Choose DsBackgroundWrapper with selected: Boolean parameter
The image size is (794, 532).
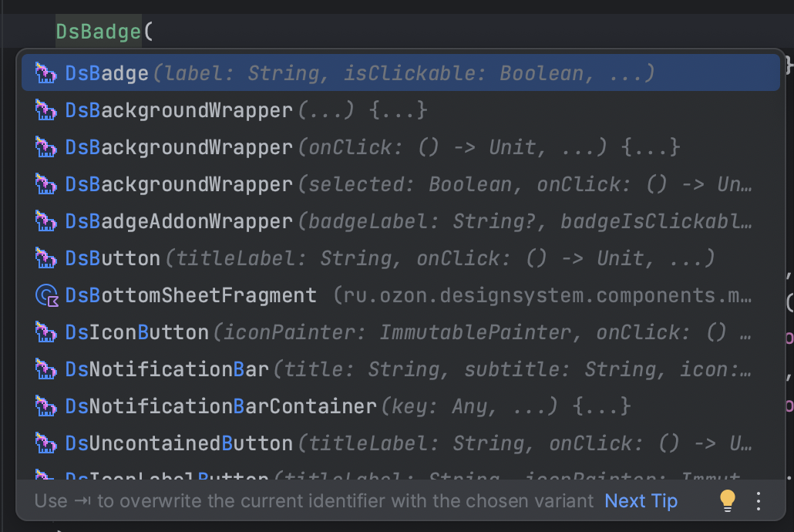[x=400, y=184]
